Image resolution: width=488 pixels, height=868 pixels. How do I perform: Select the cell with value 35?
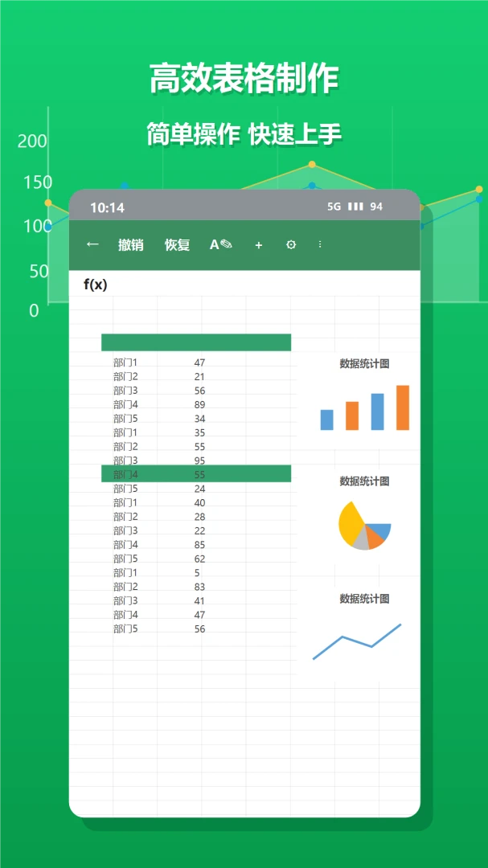(x=199, y=433)
